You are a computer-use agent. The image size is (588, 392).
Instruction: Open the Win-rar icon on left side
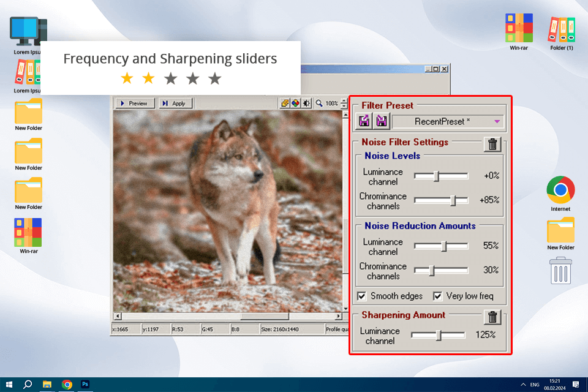(28, 232)
